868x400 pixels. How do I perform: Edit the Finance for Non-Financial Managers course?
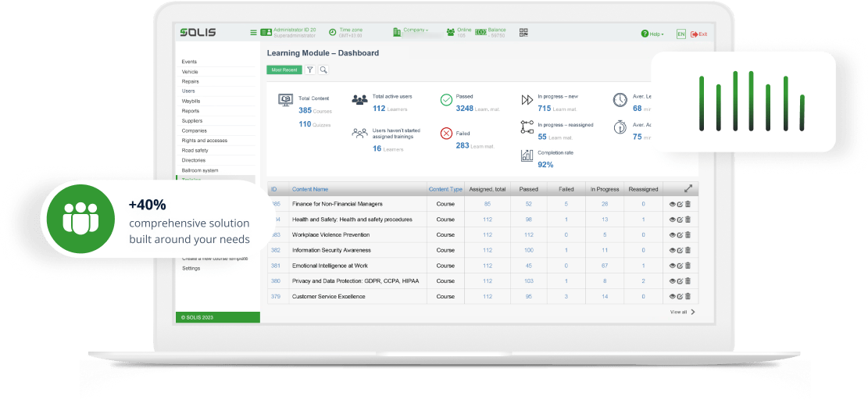tap(680, 204)
